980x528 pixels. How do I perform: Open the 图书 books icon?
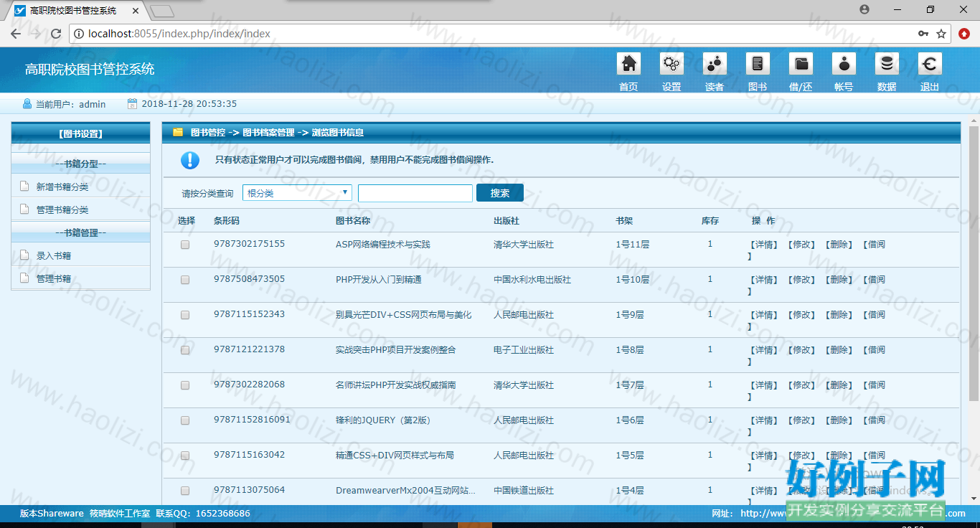point(758,64)
